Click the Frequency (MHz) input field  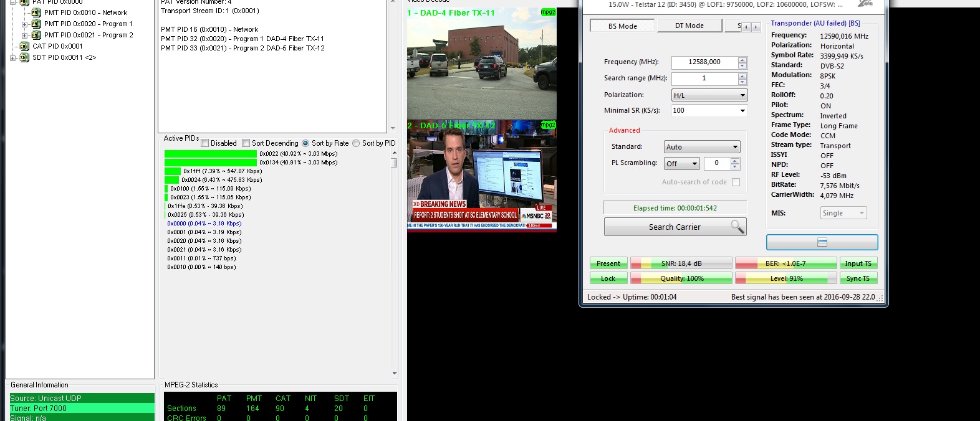click(x=704, y=62)
